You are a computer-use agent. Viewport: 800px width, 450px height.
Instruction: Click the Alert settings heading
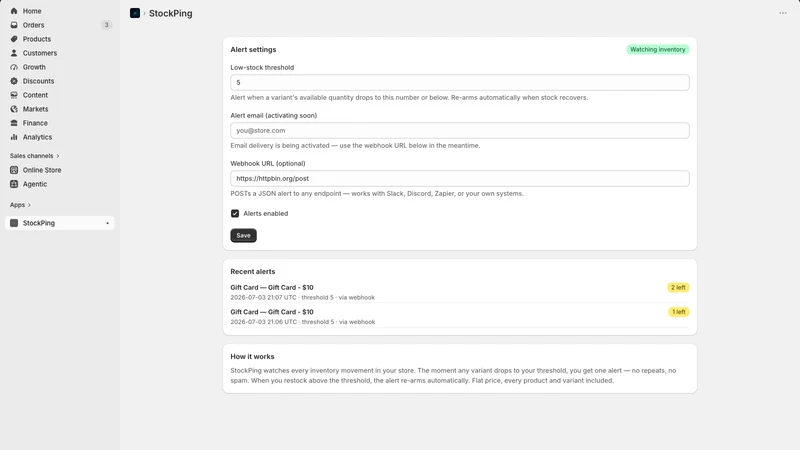coord(253,49)
